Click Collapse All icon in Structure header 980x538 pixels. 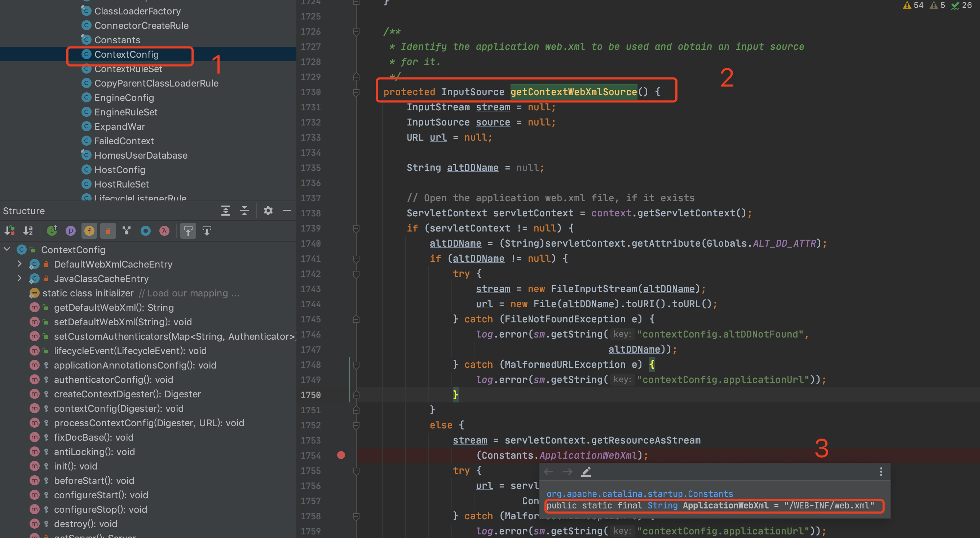click(244, 211)
